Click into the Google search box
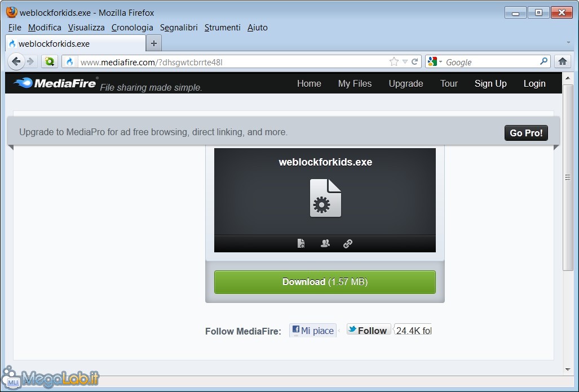The width and height of the screenshot is (579, 392). (x=491, y=62)
